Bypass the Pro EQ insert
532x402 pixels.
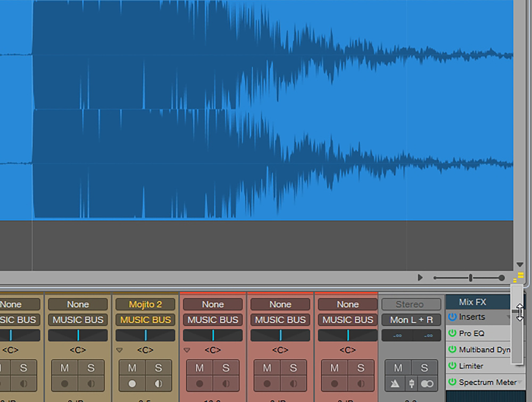coord(452,334)
